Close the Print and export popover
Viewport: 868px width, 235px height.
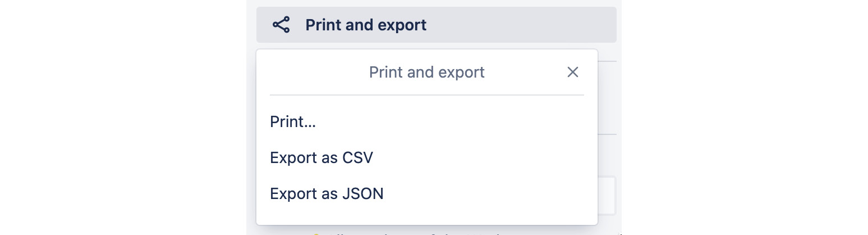[572, 72]
